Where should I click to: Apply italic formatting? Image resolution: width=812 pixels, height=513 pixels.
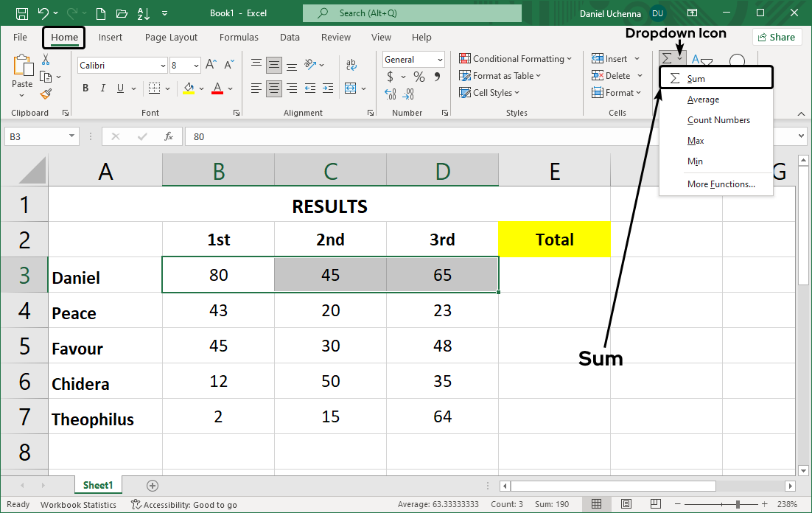(102, 88)
